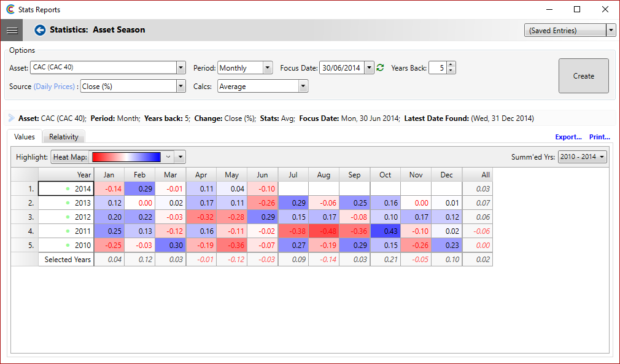Click the Export link

tap(568, 136)
